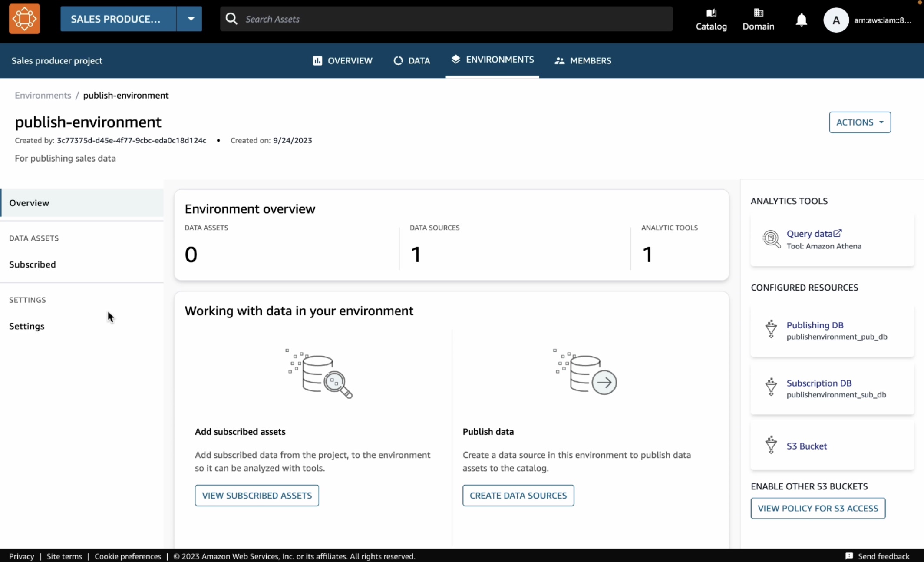Open the Site terms footer link
This screenshot has height=562, width=924.
pyautogui.click(x=64, y=556)
